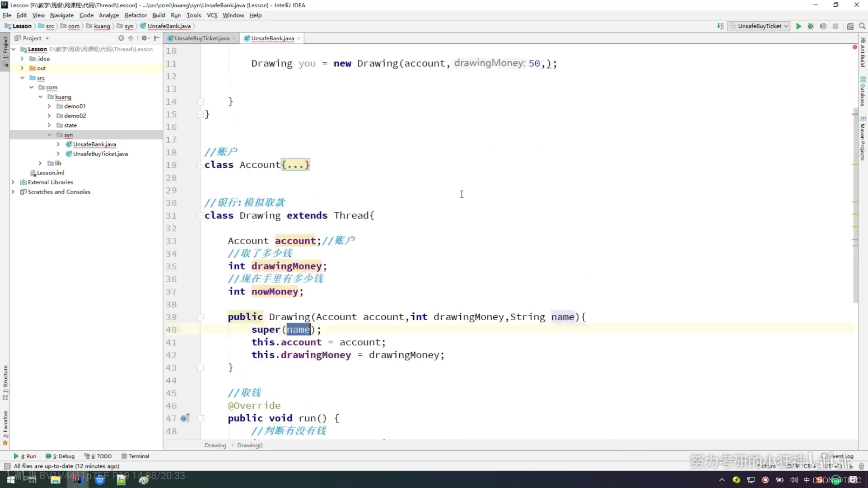868x488 pixels.
Task: Expand the syn package folder
Action: coord(50,135)
